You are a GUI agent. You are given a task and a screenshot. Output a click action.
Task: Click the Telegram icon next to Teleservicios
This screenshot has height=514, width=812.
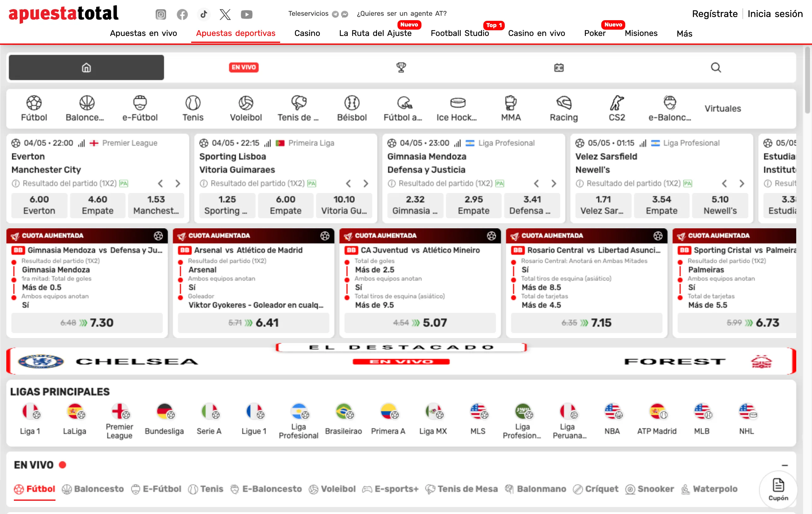(x=335, y=14)
